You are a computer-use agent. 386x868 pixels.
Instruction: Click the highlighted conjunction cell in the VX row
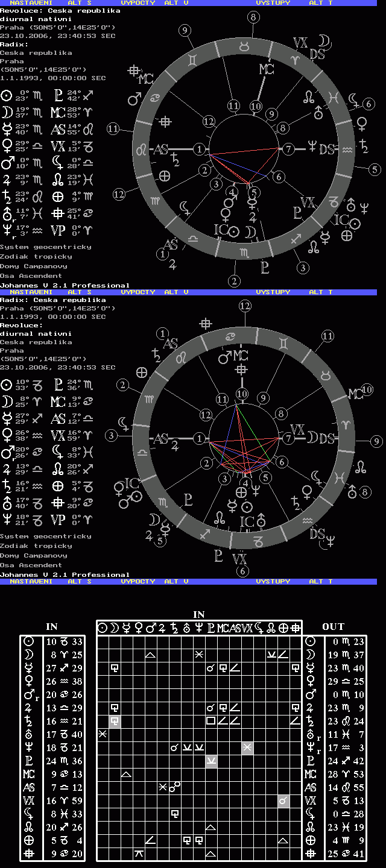pos(283,800)
